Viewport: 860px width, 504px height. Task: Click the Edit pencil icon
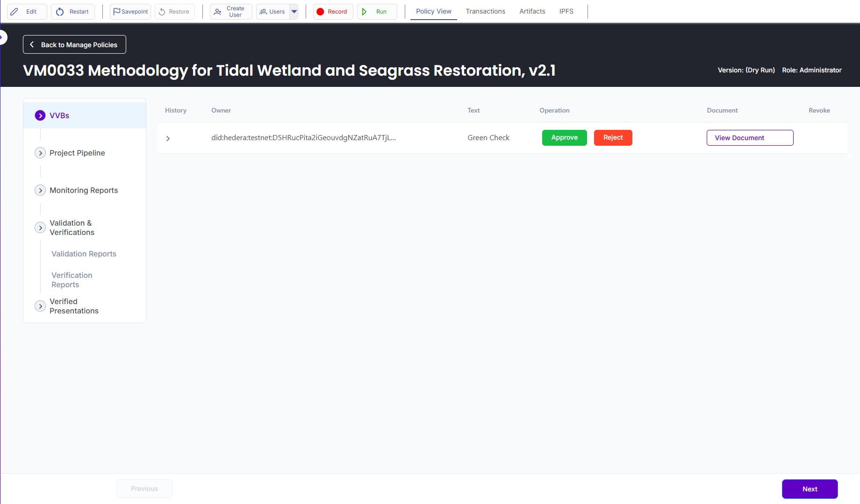(14, 12)
